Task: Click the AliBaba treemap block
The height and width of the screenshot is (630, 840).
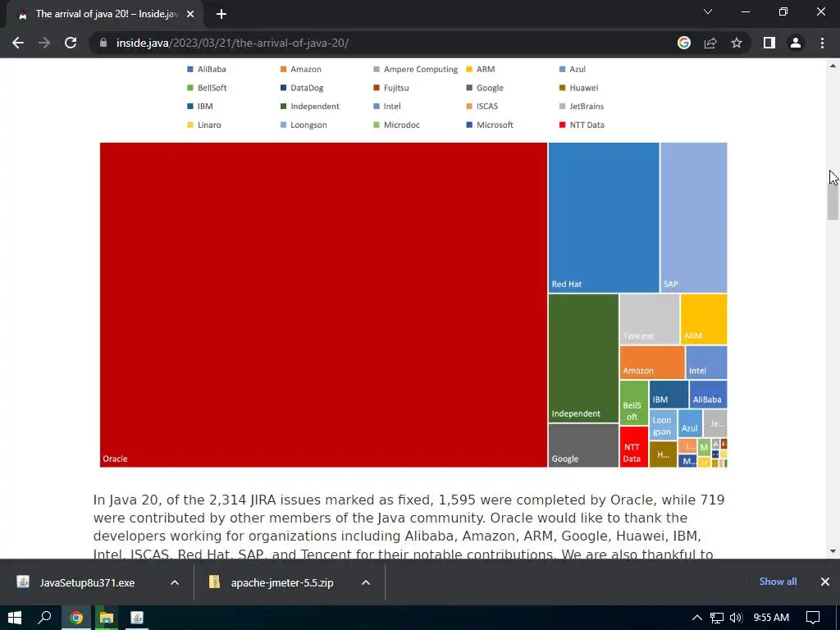Action: pos(708,395)
